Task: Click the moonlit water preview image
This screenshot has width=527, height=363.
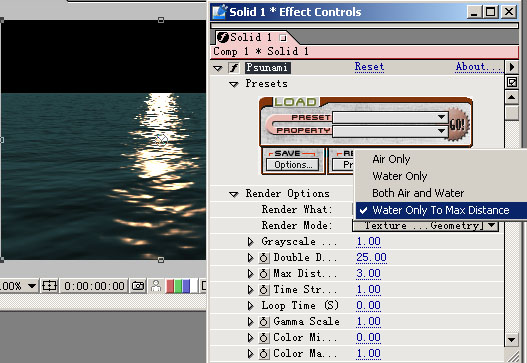Action: 104,139
